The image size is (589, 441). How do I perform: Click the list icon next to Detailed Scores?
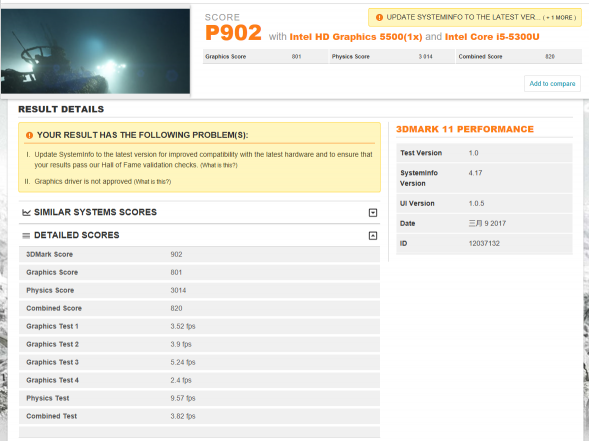[x=26, y=236]
